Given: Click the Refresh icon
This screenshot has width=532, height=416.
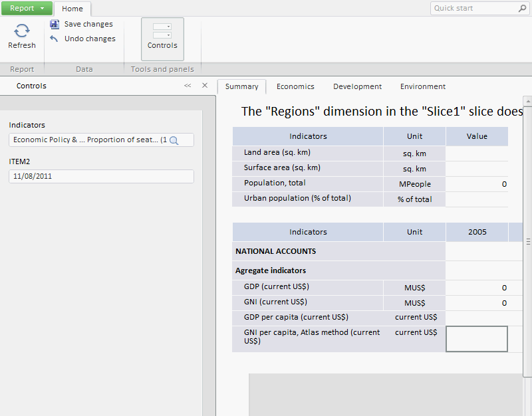Looking at the screenshot, I should [x=22, y=31].
